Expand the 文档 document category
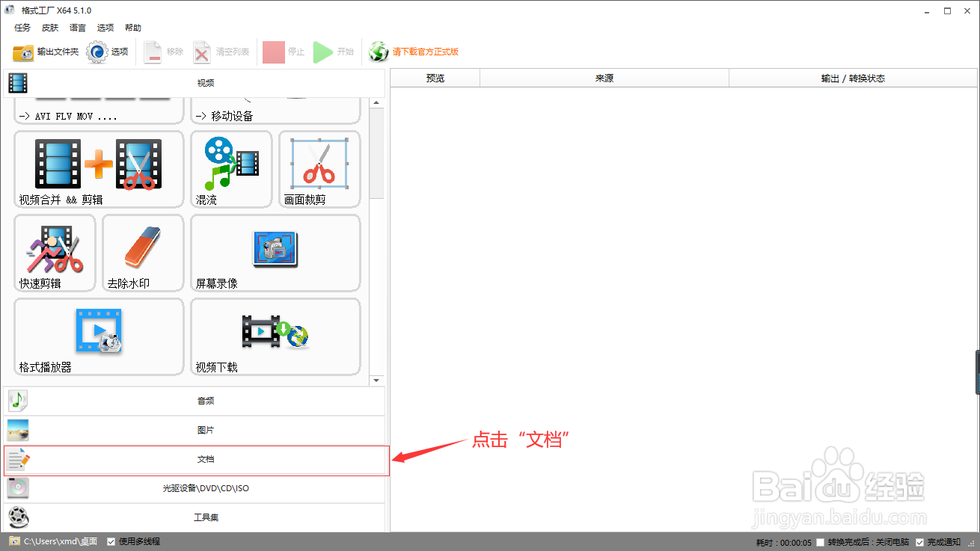 [195, 460]
